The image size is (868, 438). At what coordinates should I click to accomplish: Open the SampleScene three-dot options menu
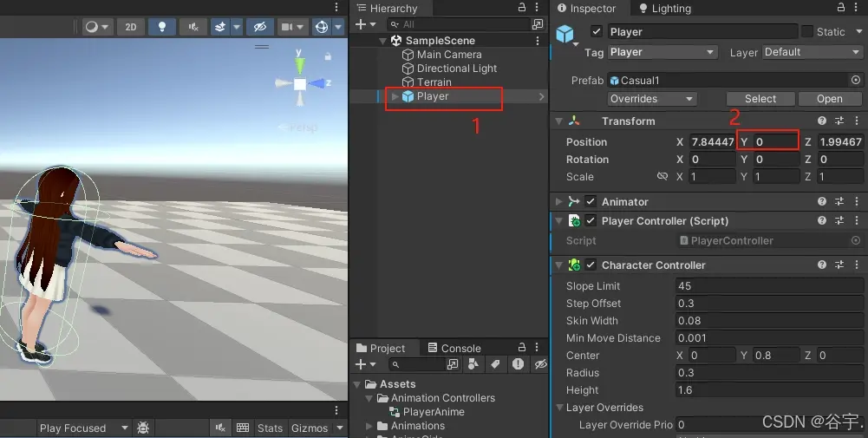pos(538,41)
